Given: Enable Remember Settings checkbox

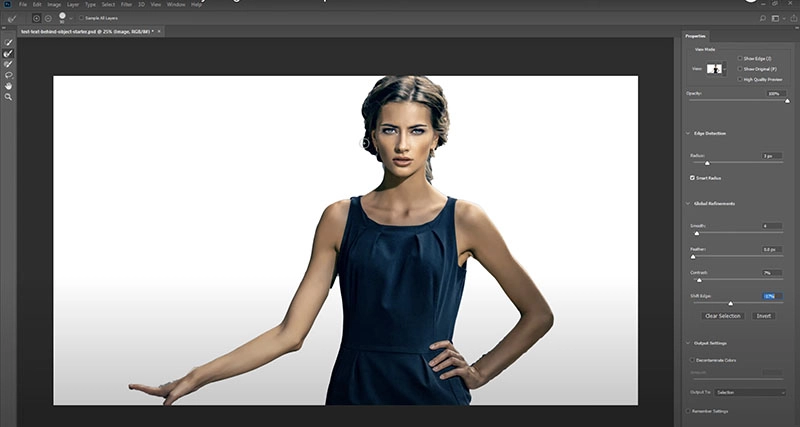Looking at the screenshot, I should pyautogui.click(x=688, y=411).
